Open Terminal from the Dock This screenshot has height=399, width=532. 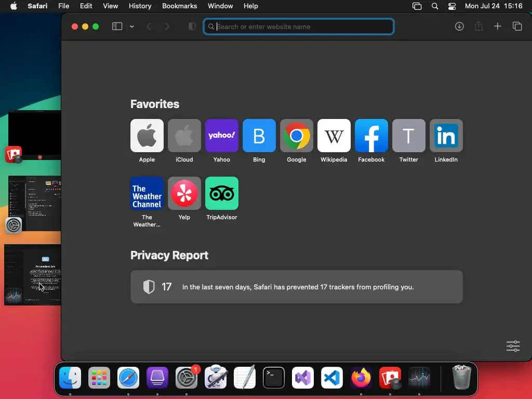(x=274, y=378)
